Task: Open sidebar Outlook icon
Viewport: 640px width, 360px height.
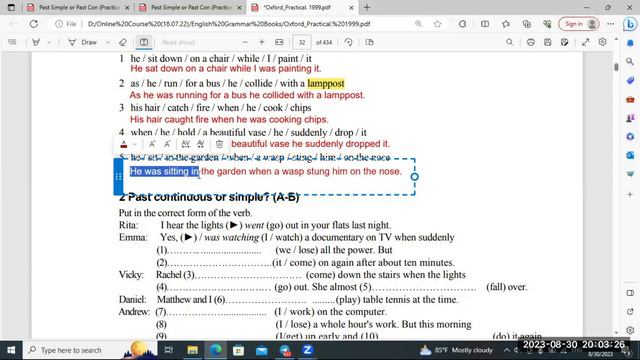Action: pos(630,155)
